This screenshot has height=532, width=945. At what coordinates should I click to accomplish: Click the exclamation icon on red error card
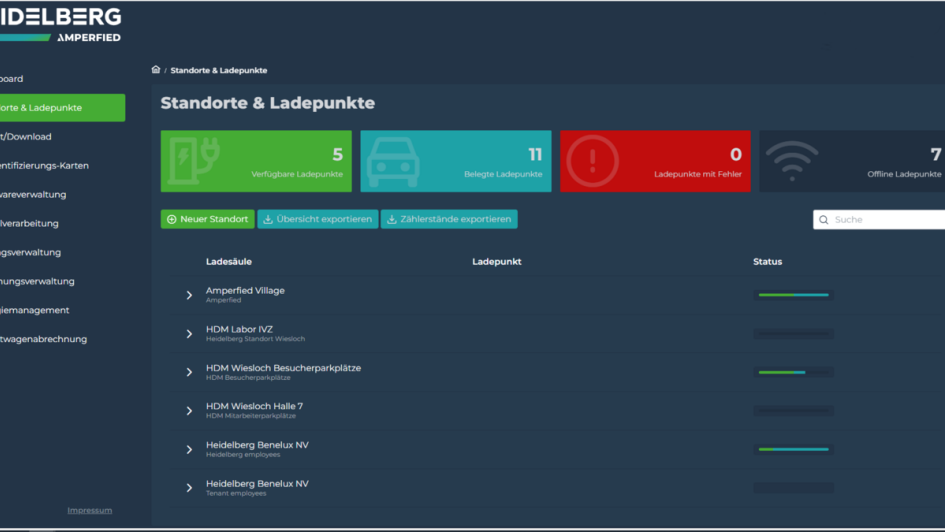(x=592, y=161)
